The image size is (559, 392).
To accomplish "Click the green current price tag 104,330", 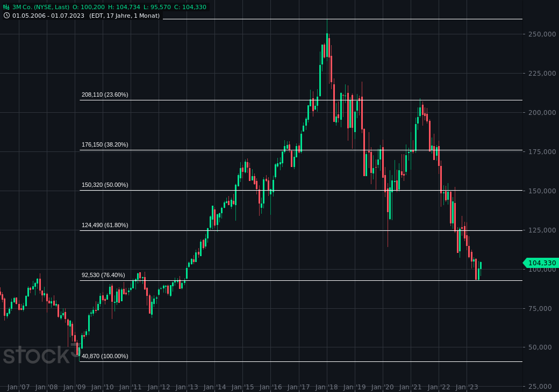I will click(x=541, y=263).
